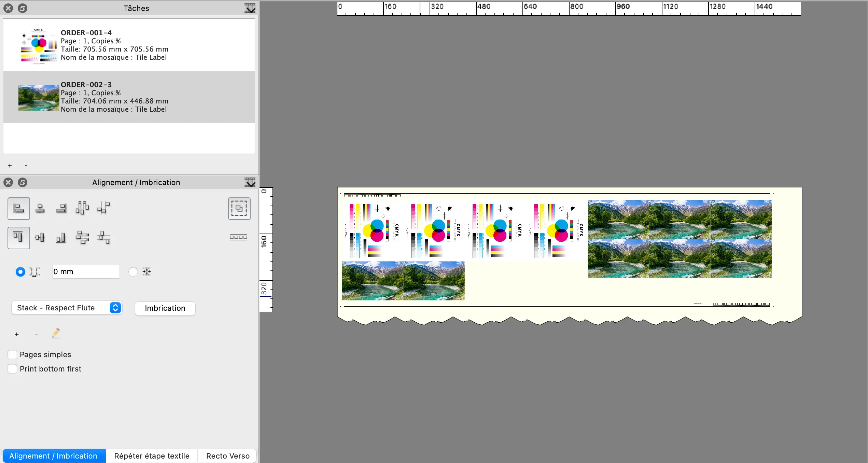Click vertical ruler at 160 mark
This screenshot has width=868, height=463.
tap(264, 241)
